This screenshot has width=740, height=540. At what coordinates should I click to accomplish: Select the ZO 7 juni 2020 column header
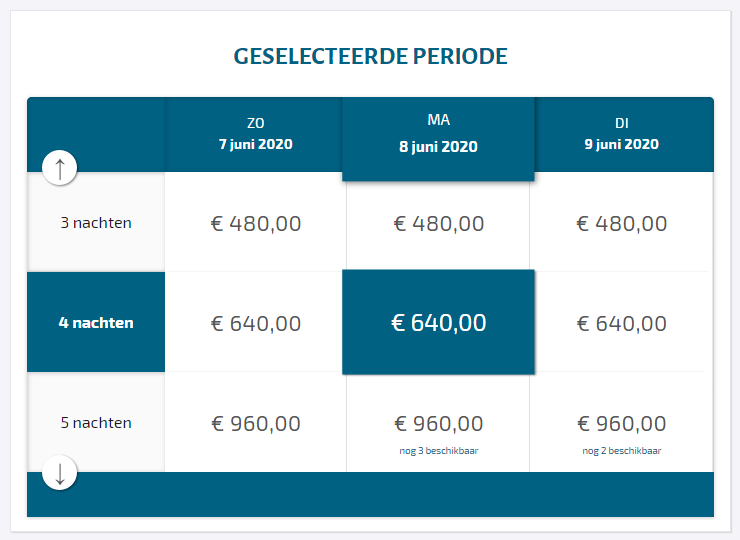coord(255,135)
